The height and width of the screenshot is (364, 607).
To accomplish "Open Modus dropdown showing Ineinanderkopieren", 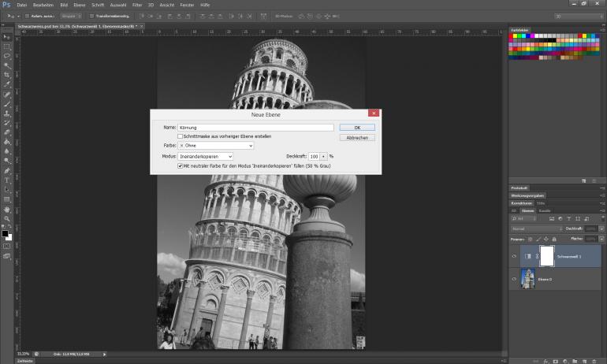I will click(205, 157).
